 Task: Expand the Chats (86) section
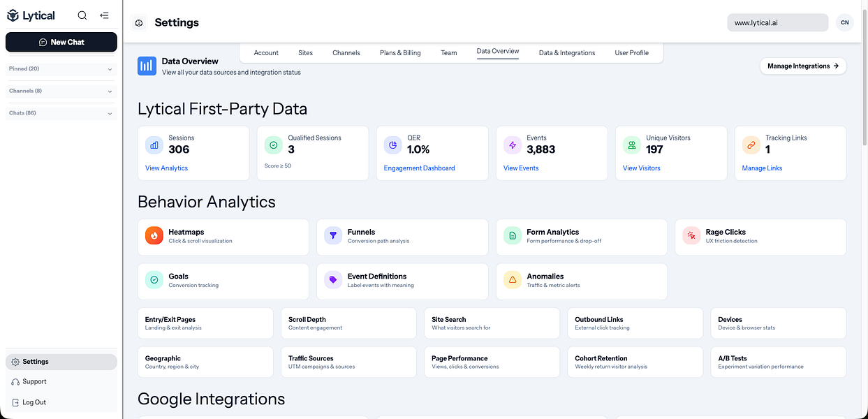(x=61, y=113)
